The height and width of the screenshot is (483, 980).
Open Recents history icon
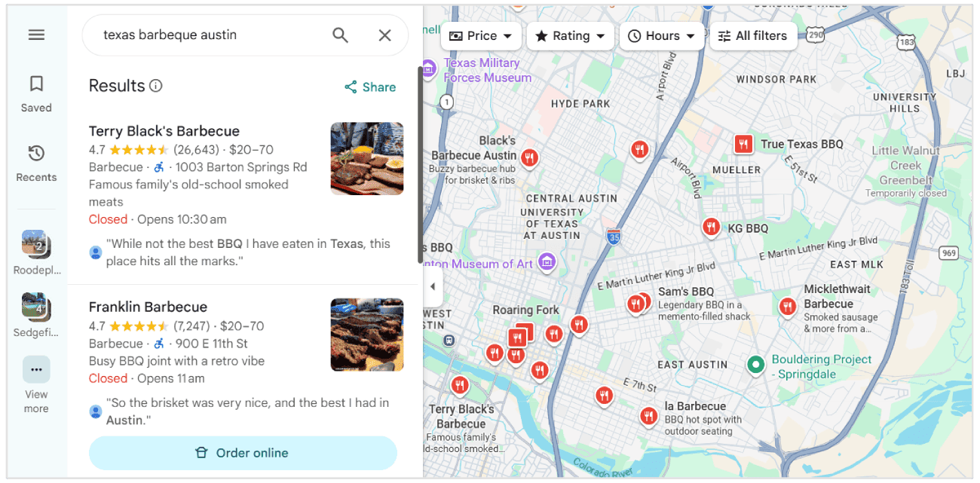[36, 154]
